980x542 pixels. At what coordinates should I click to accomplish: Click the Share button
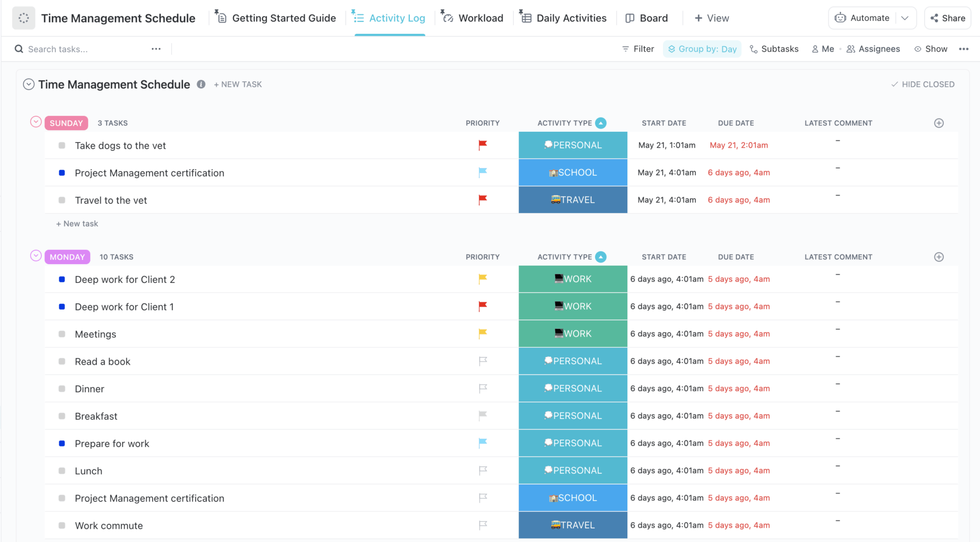(x=947, y=18)
